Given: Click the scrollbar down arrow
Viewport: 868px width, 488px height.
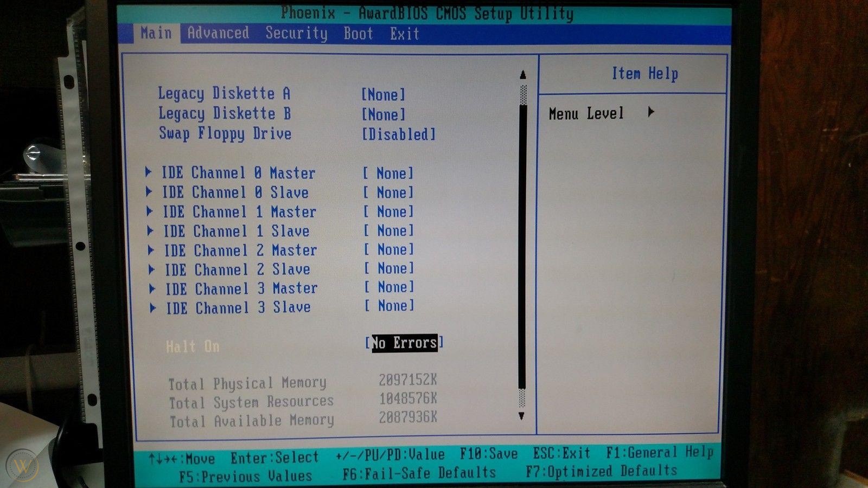Looking at the screenshot, I should 522,417.
